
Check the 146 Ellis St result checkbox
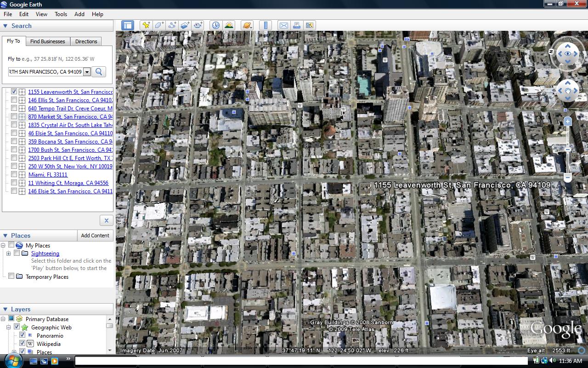pyautogui.click(x=14, y=100)
